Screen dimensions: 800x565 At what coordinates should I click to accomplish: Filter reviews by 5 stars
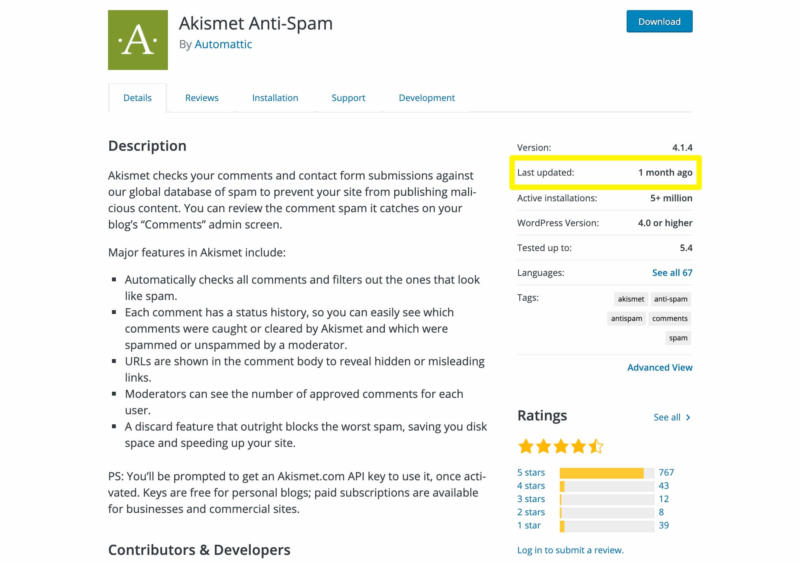pyautogui.click(x=531, y=473)
